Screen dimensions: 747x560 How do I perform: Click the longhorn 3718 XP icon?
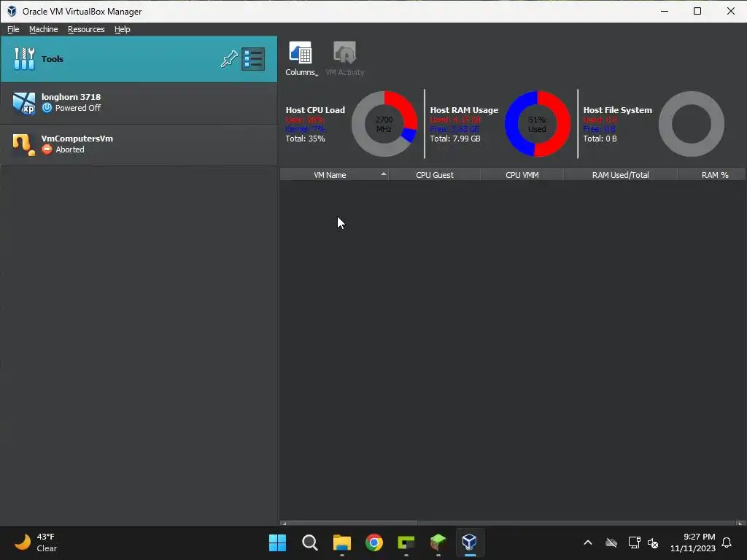[x=24, y=103]
